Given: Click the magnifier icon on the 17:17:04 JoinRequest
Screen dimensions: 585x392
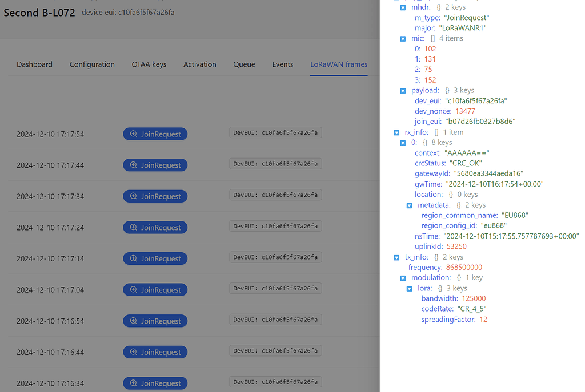Looking at the screenshot, I should tap(133, 289).
